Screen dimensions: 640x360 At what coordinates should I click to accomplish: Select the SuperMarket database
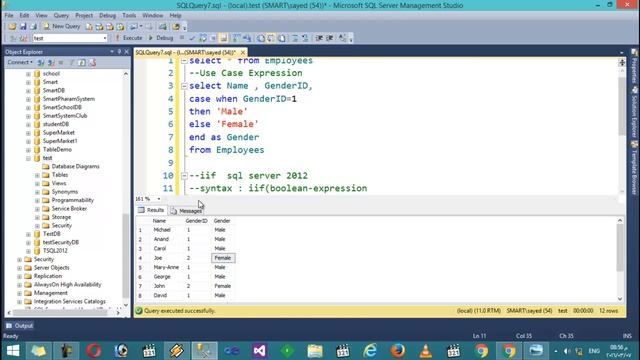click(x=59, y=133)
